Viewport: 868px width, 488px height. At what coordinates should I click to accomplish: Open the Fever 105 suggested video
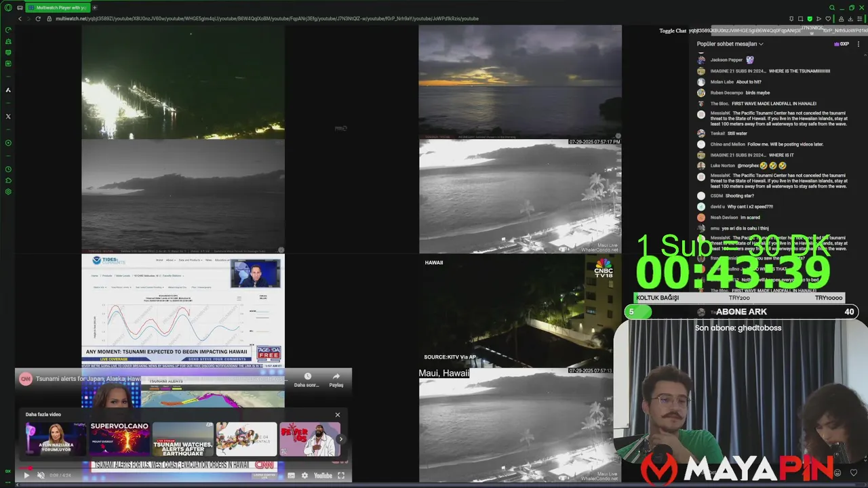[x=310, y=439]
